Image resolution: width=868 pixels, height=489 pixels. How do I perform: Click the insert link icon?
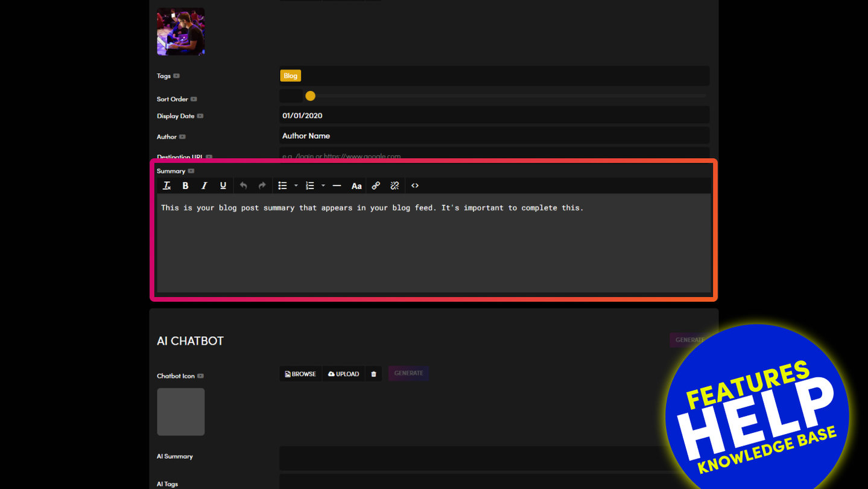376,186
